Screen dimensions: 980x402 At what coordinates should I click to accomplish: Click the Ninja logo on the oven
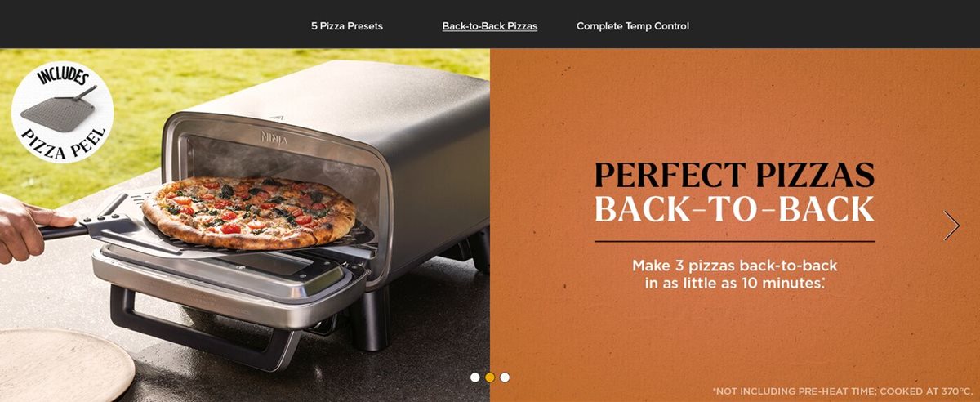[272, 132]
